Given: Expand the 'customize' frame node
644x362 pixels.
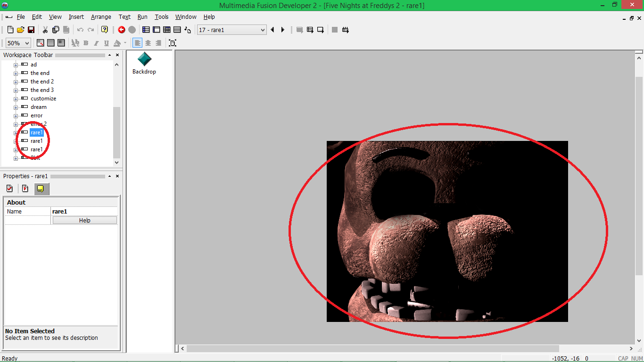Looking at the screenshot, I should click(16, 99).
